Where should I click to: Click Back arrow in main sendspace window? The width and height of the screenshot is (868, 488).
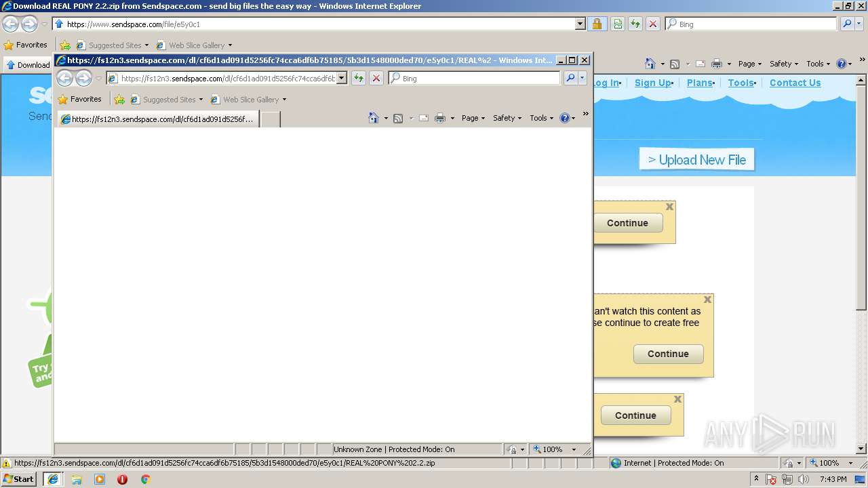tap(10, 24)
